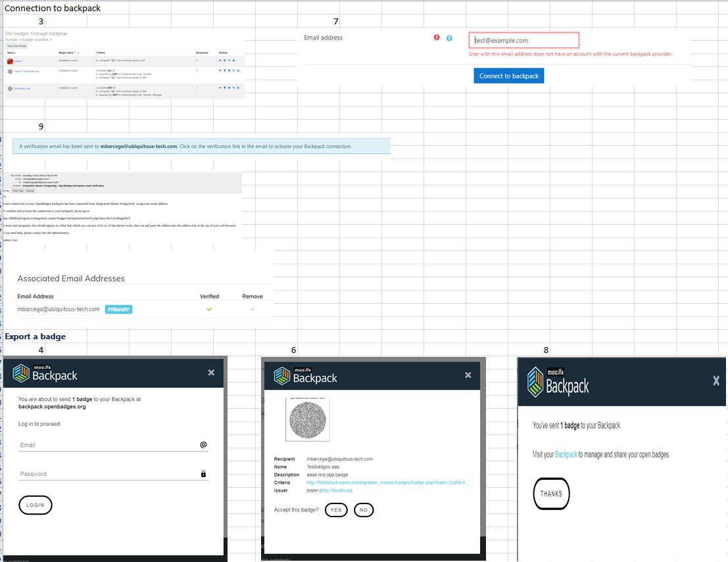This screenshot has height=562, width=728.
Task: Click help icon beside Manage badges heading
Action: click(66, 34)
